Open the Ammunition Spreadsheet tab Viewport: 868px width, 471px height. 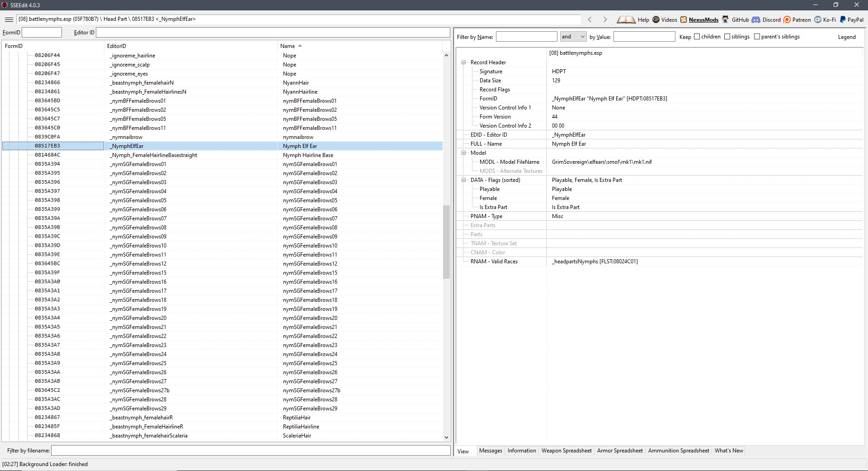679,451
